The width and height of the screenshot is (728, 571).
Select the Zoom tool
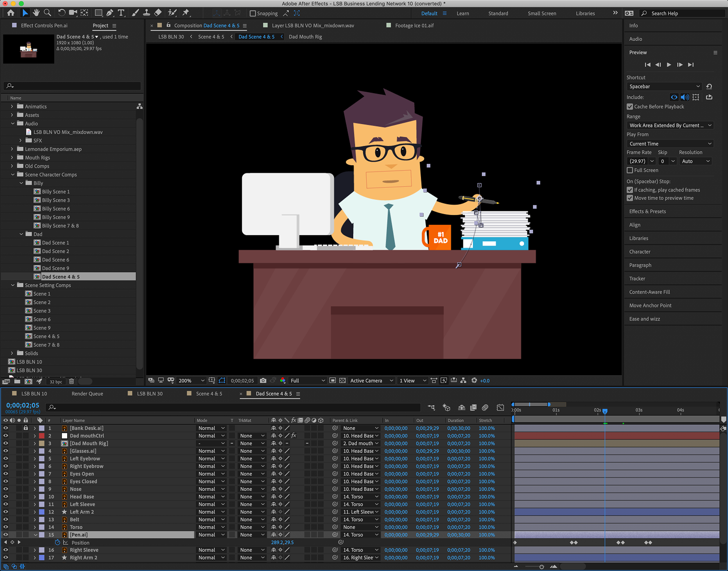click(x=47, y=13)
